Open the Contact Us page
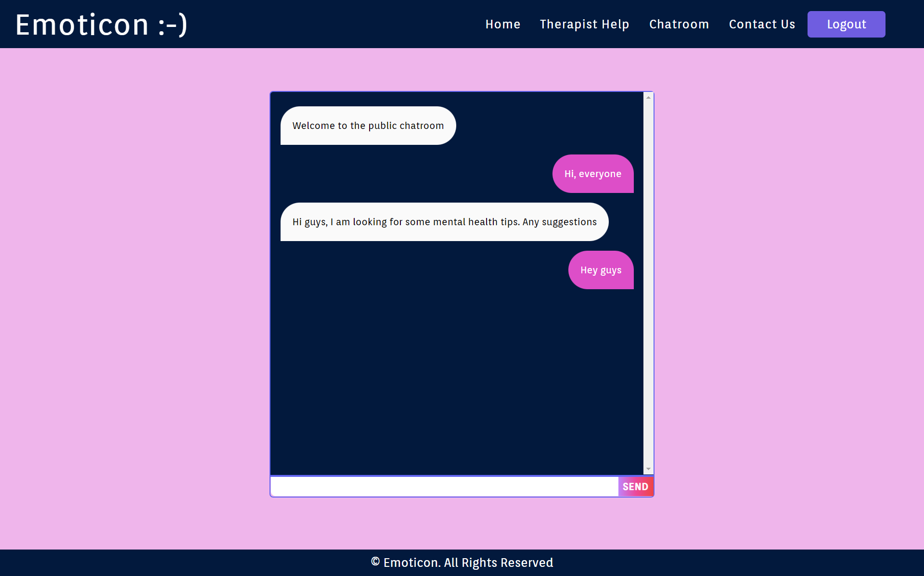924x576 pixels. coord(762,24)
